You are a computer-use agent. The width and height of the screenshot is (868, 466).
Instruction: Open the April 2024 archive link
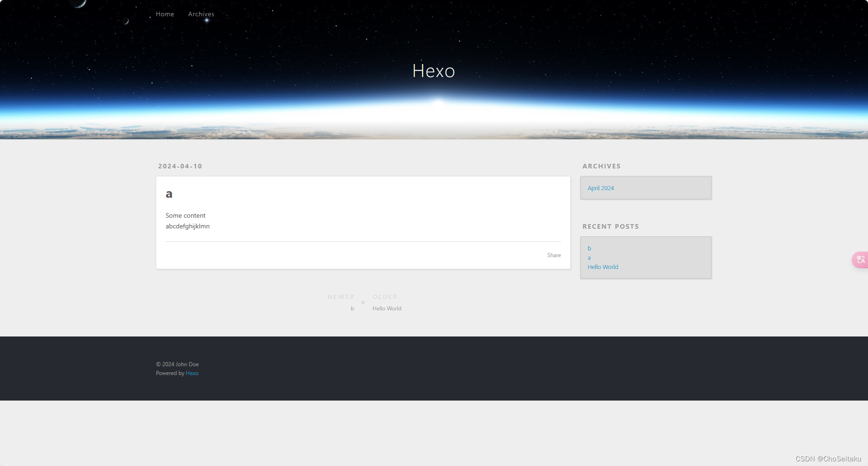click(x=600, y=188)
